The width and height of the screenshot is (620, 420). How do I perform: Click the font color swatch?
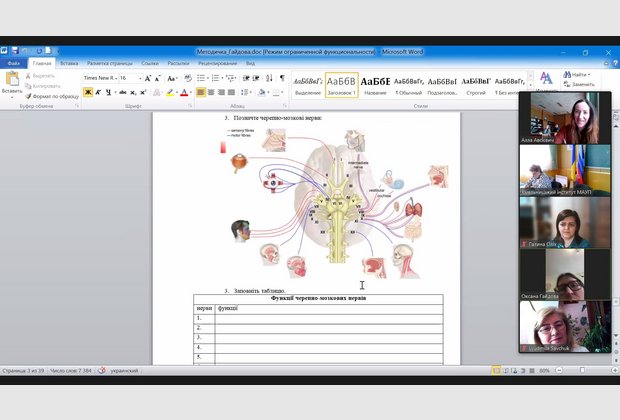[x=186, y=92]
